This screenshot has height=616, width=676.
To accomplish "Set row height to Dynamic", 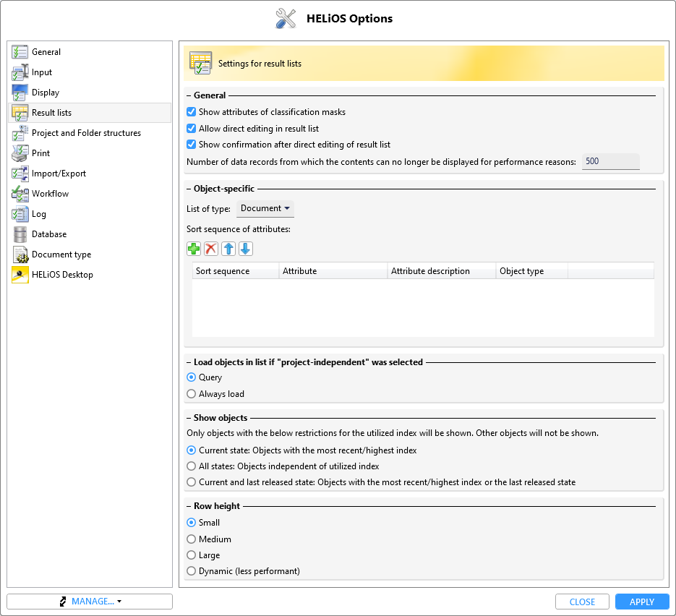I will [x=192, y=570].
